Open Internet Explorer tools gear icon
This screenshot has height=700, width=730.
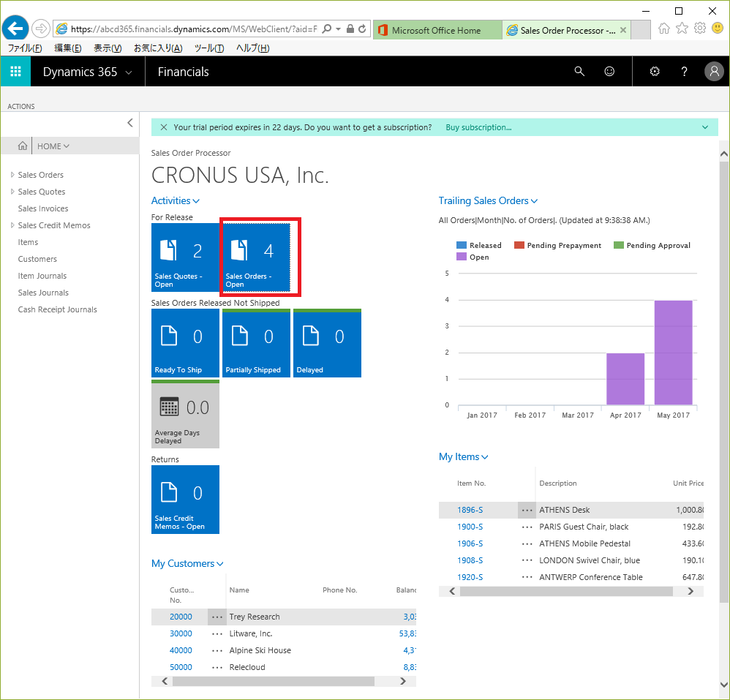[x=700, y=29]
